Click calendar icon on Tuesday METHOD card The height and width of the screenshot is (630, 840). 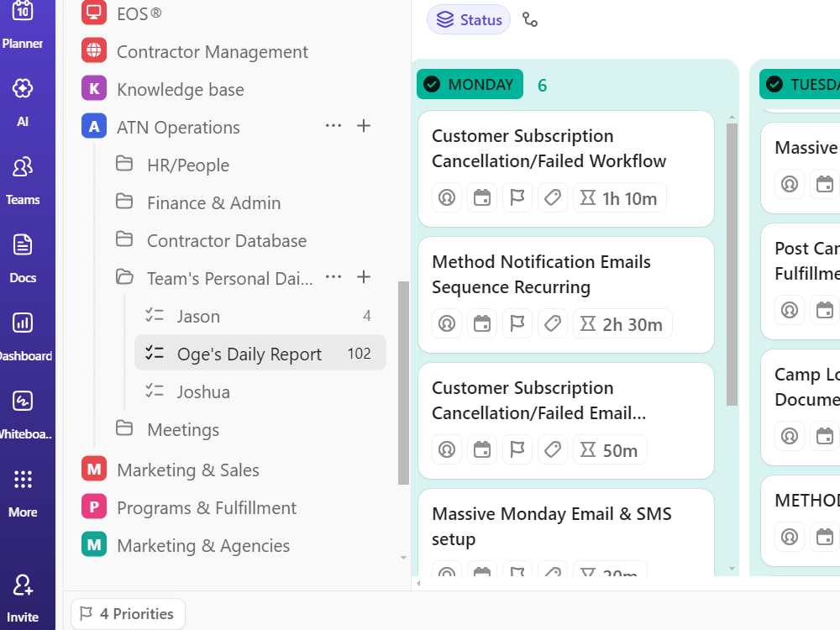tap(825, 537)
